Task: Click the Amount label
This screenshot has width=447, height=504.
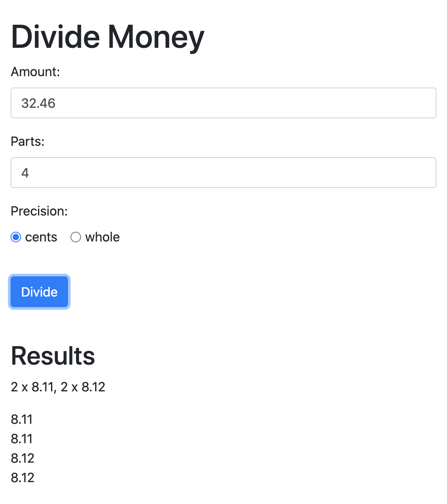Action: (x=35, y=72)
